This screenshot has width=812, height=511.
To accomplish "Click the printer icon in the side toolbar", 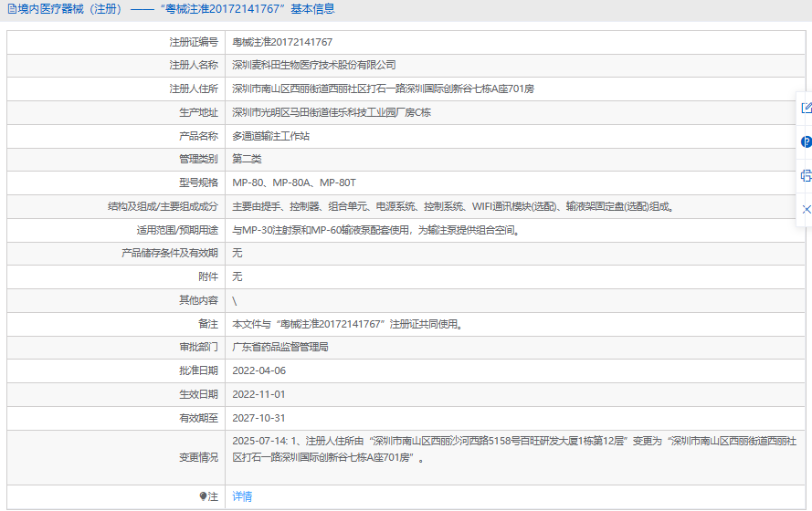I will [x=807, y=175].
